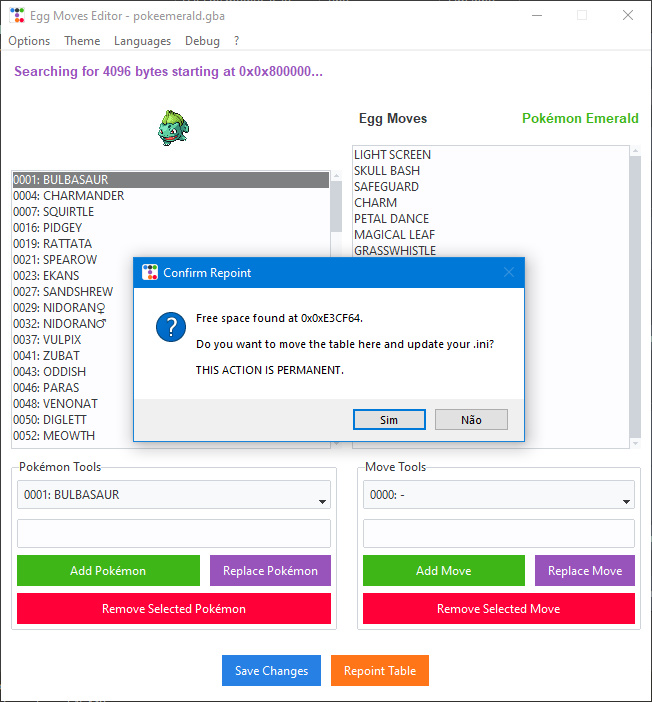Viewport: 652px width, 702px height.
Task: Expand the Move Tools move dropdown
Action: pyautogui.click(x=498, y=495)
